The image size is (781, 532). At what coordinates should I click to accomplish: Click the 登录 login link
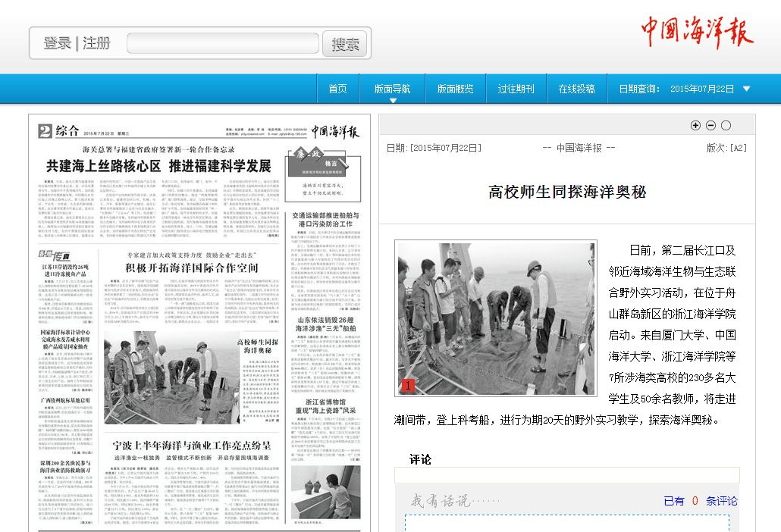[58, 43]
